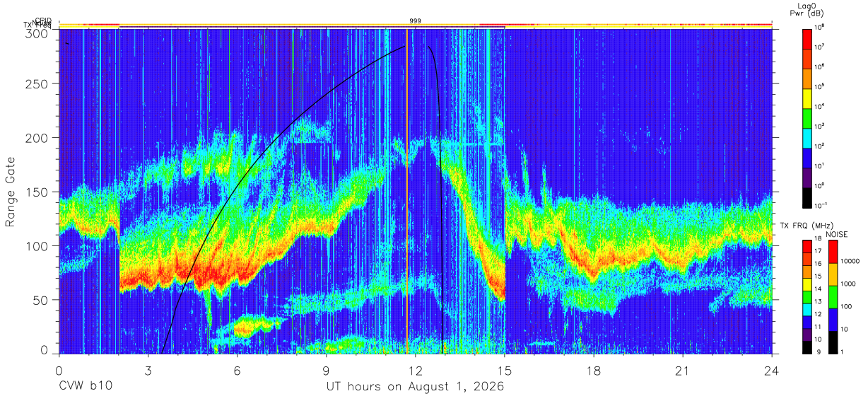Click the cyan segment of TX FRQ colorbar

pos(807,308)
